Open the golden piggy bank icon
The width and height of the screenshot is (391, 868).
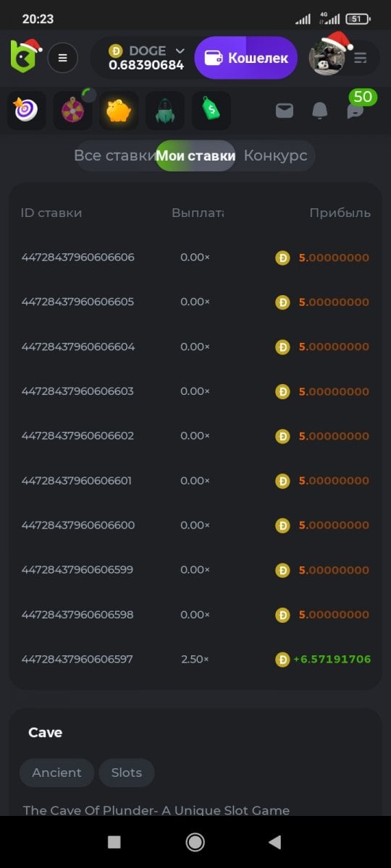pos(119,111)
